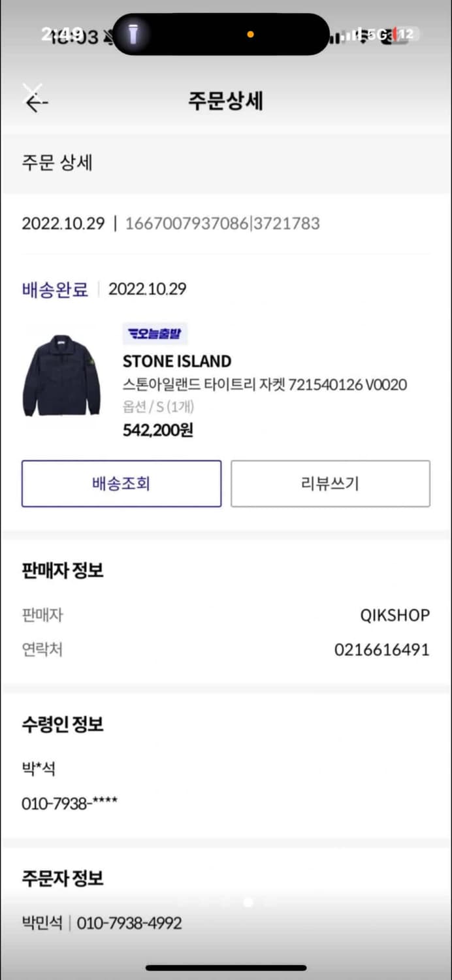Screen dimensions: 452x980
Task: Tap the orange recording indicator dot
Action: click(250, 35)
